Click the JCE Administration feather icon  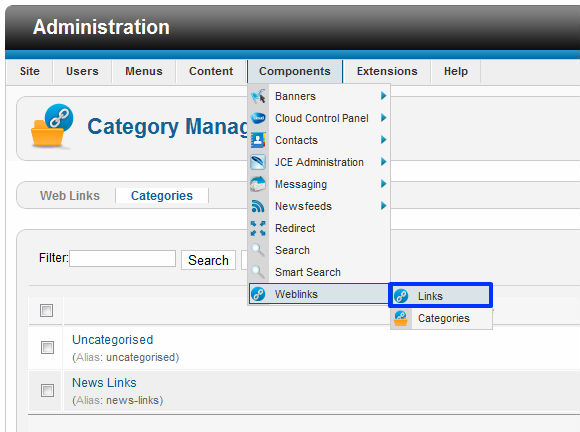tap(258, 162)
